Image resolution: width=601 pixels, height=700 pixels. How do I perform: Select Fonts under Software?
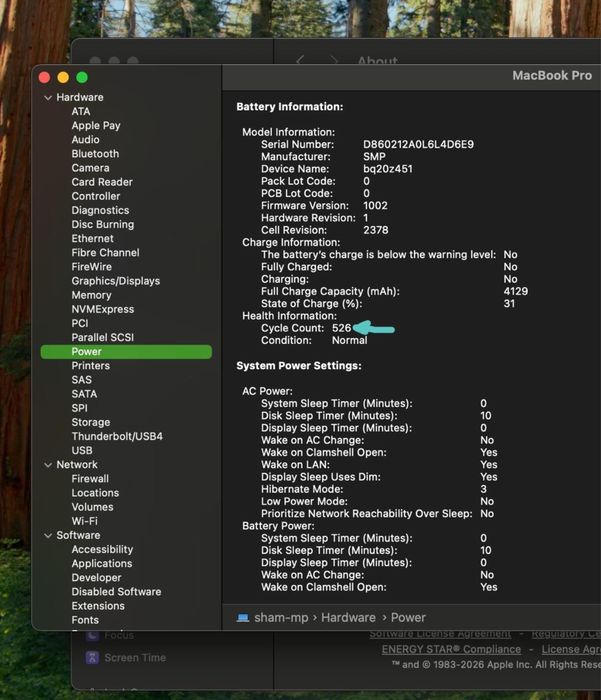pyautogui.click(x=85, y=620)
